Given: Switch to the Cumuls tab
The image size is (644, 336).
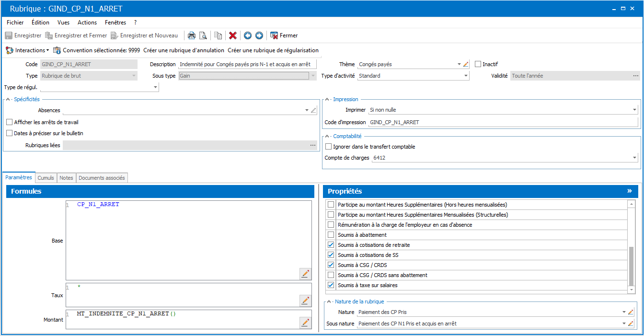Looking at the screenshot, I should 46,178.
